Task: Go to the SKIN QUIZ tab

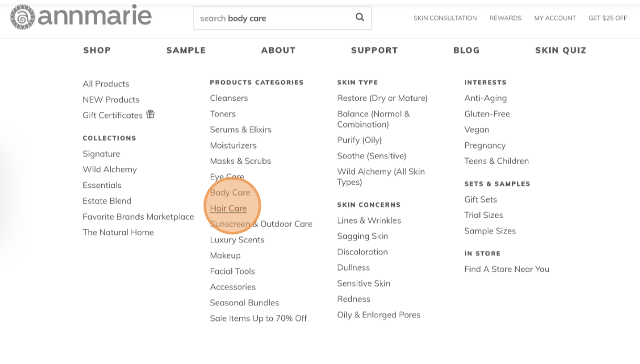Action: 561,50
